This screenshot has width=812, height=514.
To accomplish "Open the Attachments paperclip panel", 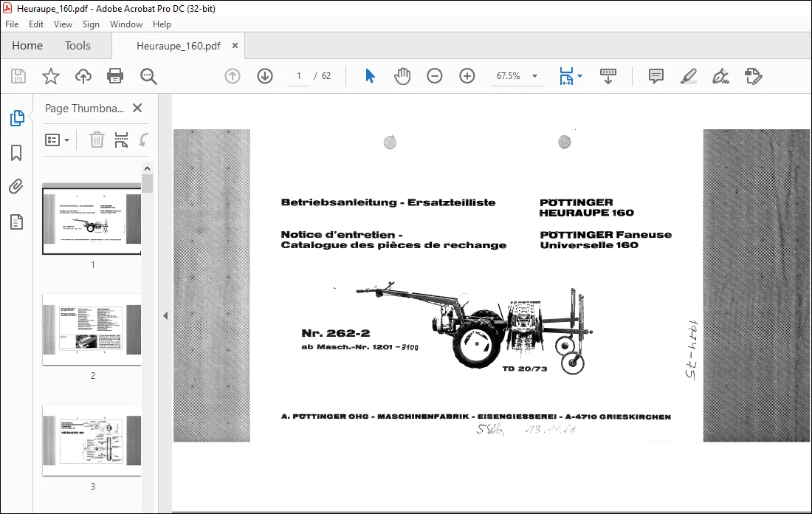I will click(16, 187).
